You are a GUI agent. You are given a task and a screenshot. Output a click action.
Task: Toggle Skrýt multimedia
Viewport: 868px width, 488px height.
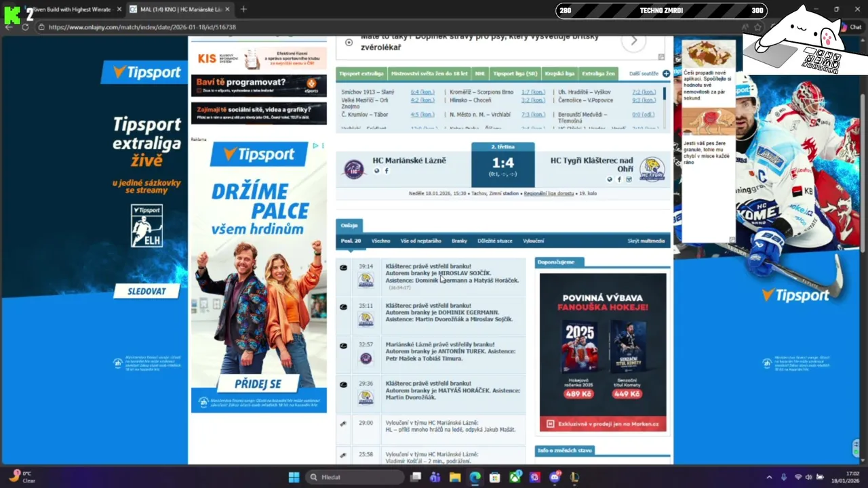point(646,241)
